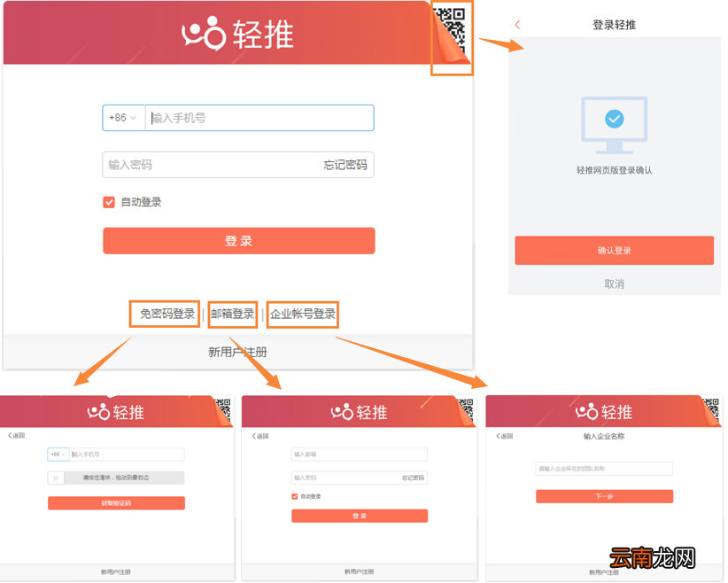Click the 下一步 button

(x=604, y=496)
